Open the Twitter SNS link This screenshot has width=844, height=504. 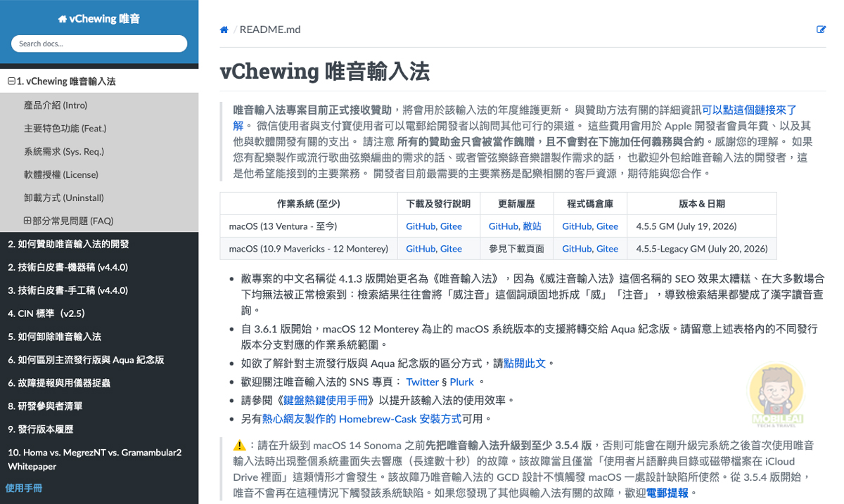click(423, 382)
